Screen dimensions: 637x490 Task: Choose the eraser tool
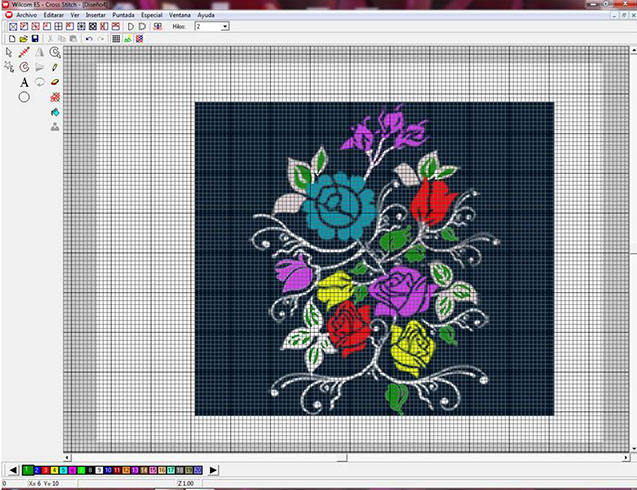(55, 82)
